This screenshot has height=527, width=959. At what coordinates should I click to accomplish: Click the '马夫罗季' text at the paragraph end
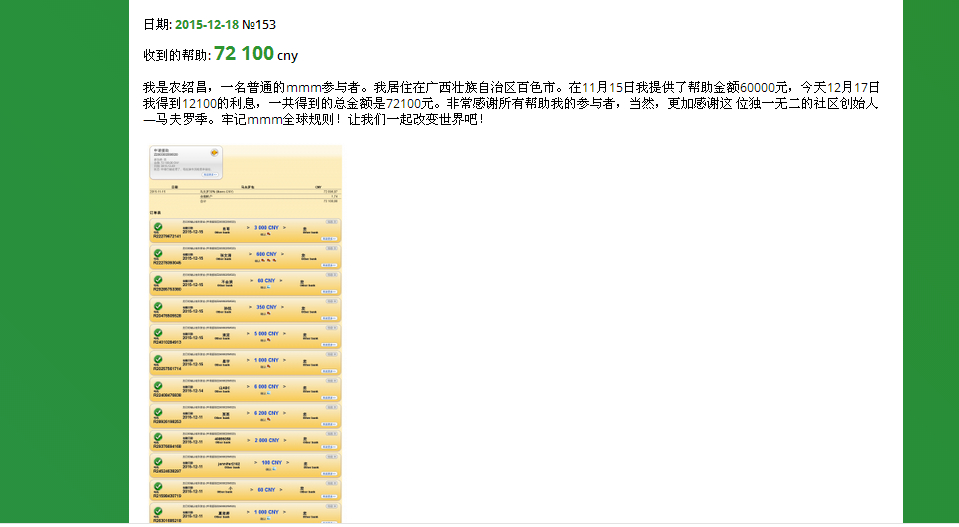point(181,119)
